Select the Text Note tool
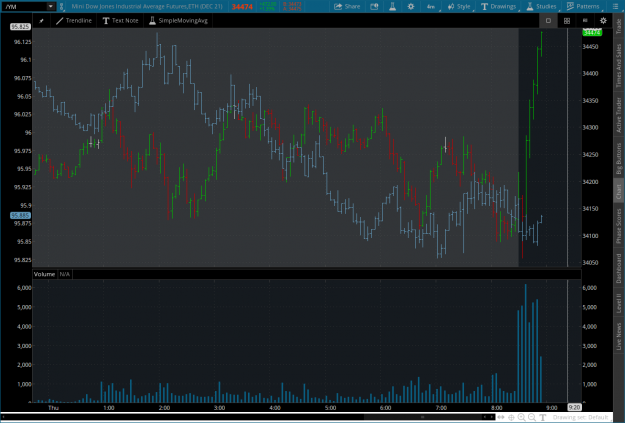Viewport: 625px width, 423px height. (x=120, y=21)
